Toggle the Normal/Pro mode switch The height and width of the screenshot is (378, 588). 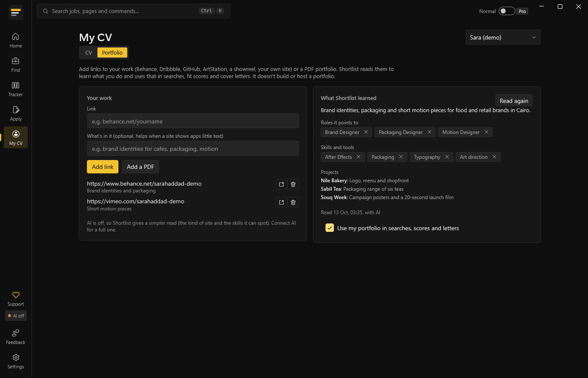pos(507,11)
